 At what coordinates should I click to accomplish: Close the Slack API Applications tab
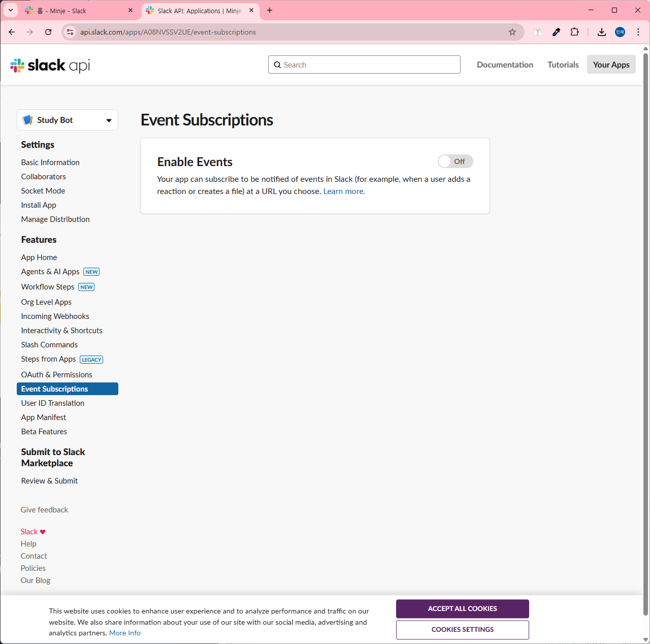tap(251, 10)
